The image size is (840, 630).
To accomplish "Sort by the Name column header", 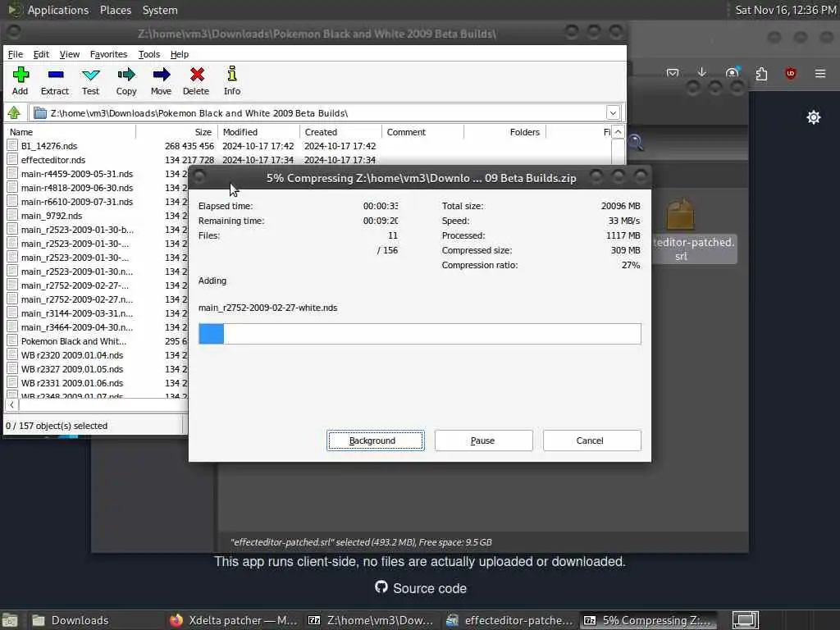I will tap(71, 132).
